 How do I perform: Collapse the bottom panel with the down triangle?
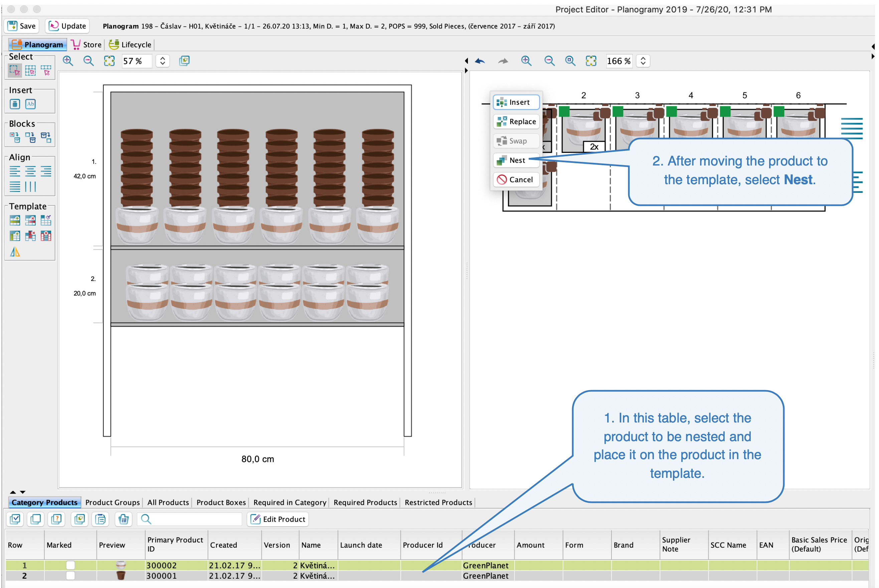pyautogui.click(x=22, y=492)
